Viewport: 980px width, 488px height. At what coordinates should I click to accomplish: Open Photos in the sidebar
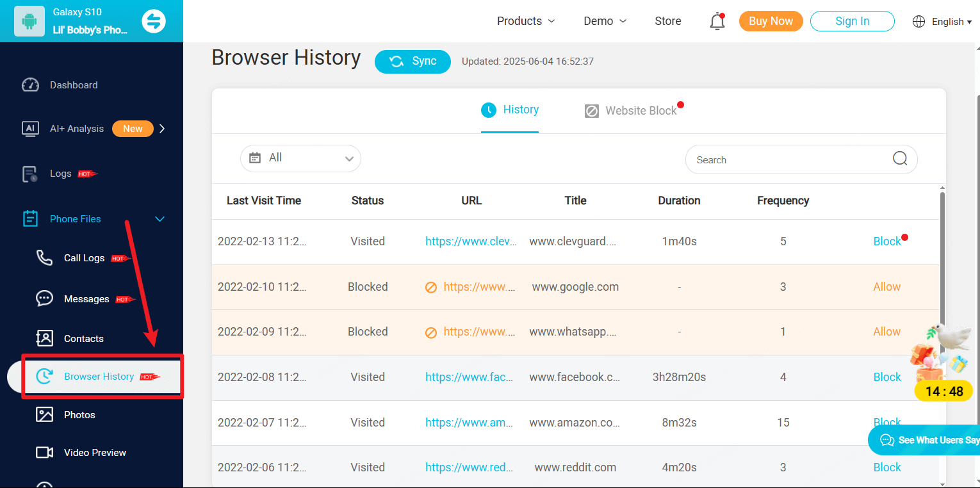(x=79, y=415)
